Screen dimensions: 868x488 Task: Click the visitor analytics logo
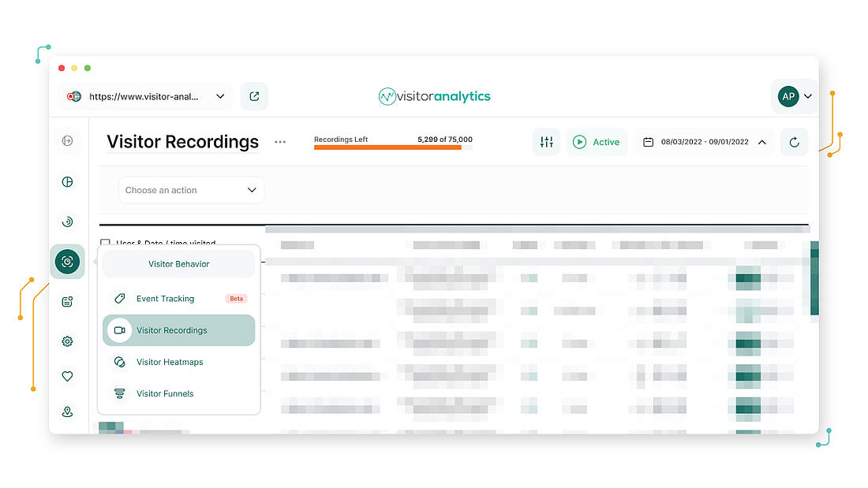click(x=435, y=96)
